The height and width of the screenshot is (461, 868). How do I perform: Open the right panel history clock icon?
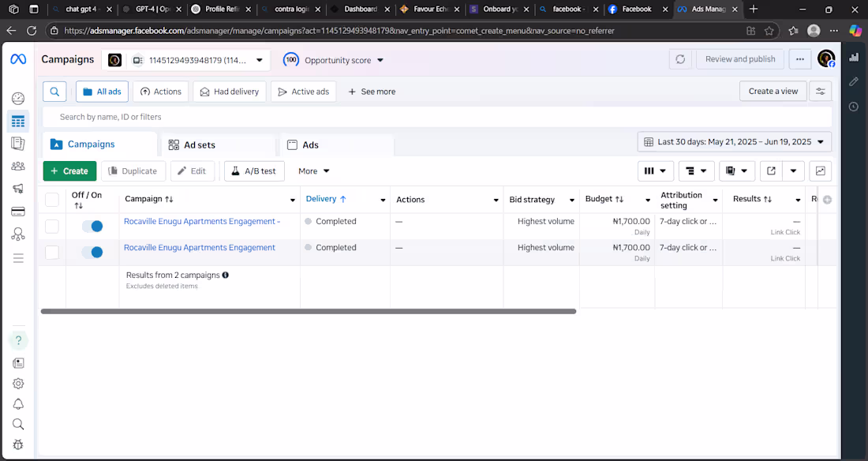coord(854,107)
